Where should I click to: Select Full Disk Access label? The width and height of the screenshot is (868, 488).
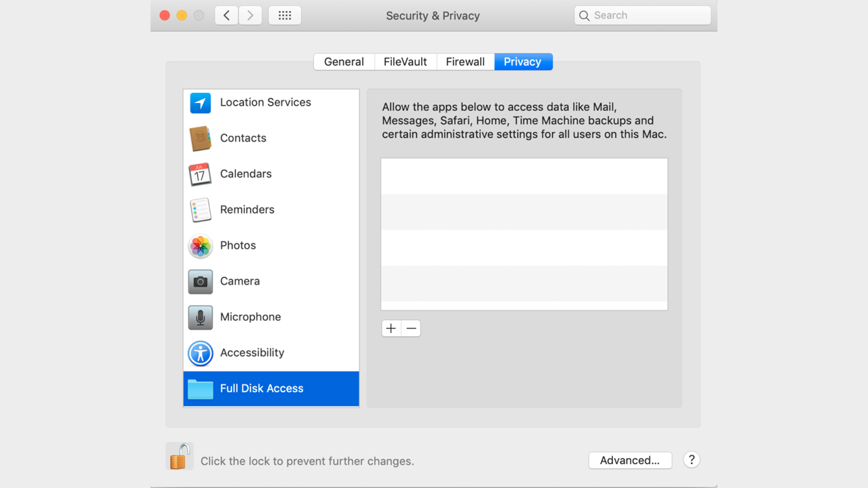tap(262, 389)
